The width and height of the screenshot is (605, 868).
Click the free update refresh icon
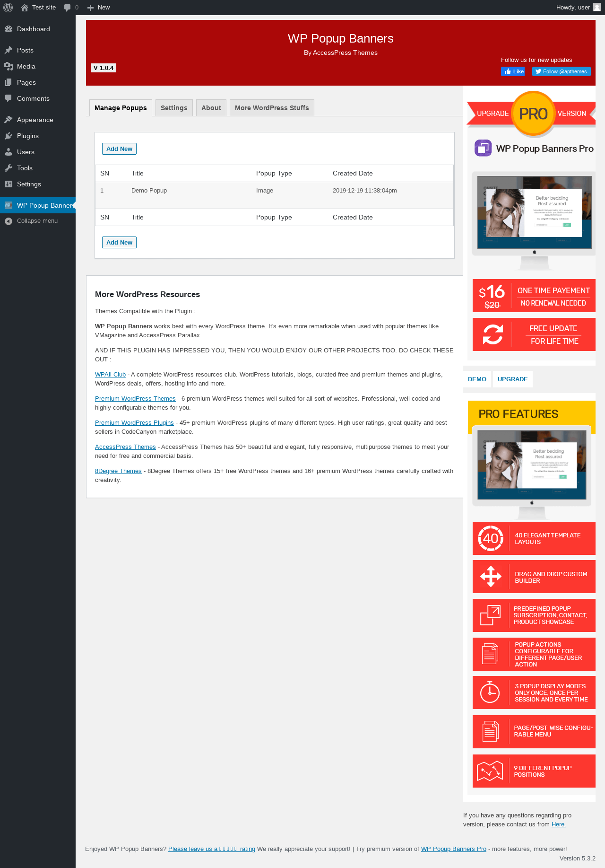point(493,334)
